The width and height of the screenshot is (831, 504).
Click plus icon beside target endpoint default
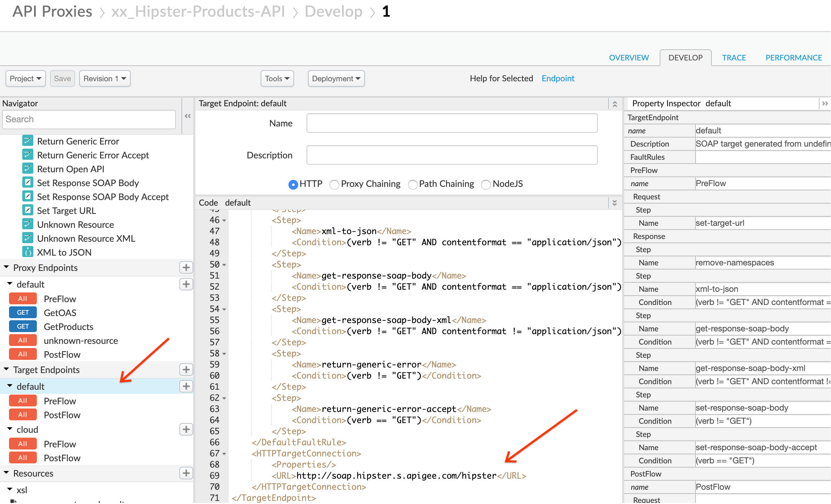(x=186, y=386)
